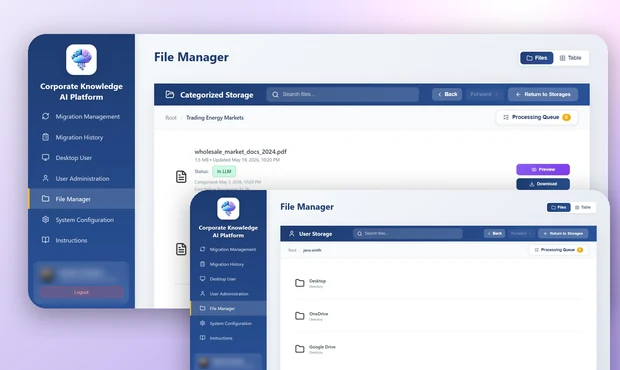The image size is (620, 370).
Task: Click the document icon beside wholesale_market_docs_2024.pdf
Action: point(181,177)
